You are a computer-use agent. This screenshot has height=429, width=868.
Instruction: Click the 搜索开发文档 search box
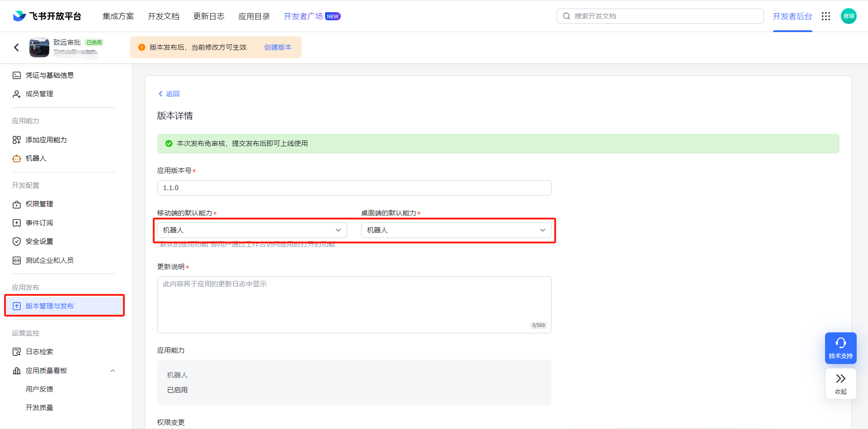coord(660,16)
